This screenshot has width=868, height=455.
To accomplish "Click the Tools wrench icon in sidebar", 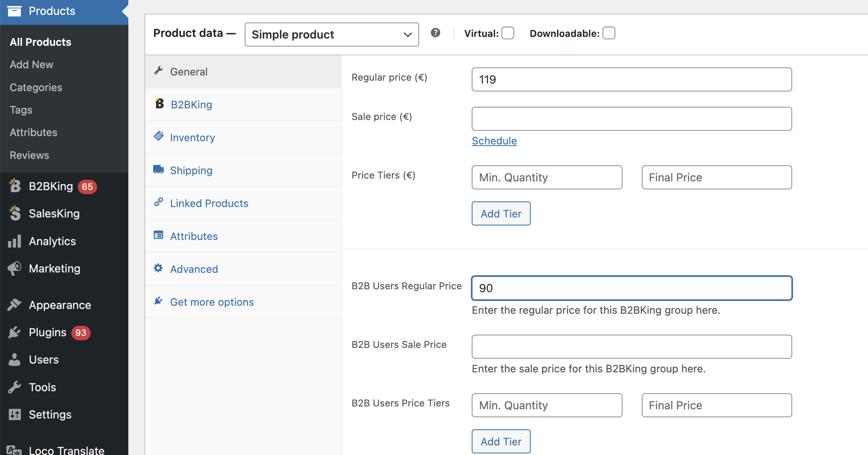I will [x=14, y=387].
